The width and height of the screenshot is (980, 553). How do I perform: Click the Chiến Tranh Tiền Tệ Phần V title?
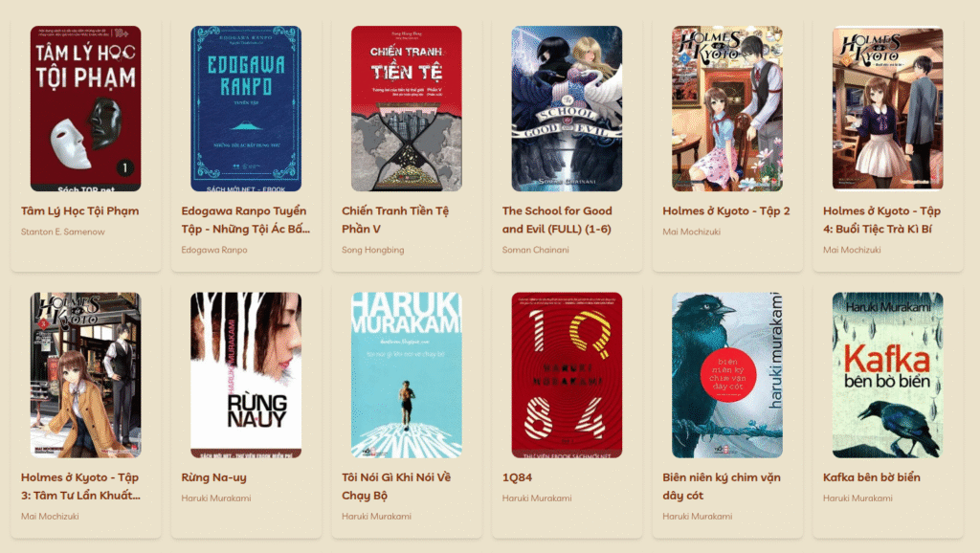pyautogui.click(x=395, y=220)
